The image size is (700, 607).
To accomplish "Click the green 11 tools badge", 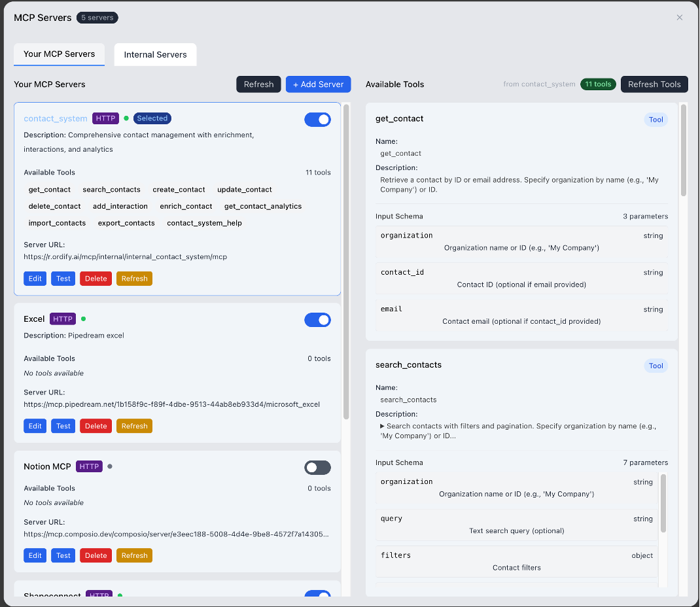I will [598, 84].
